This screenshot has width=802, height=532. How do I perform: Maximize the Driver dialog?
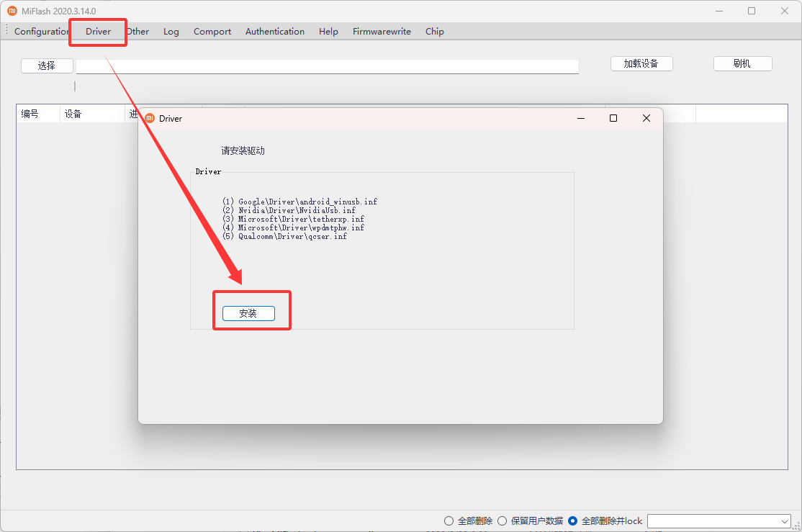[613, 118]
